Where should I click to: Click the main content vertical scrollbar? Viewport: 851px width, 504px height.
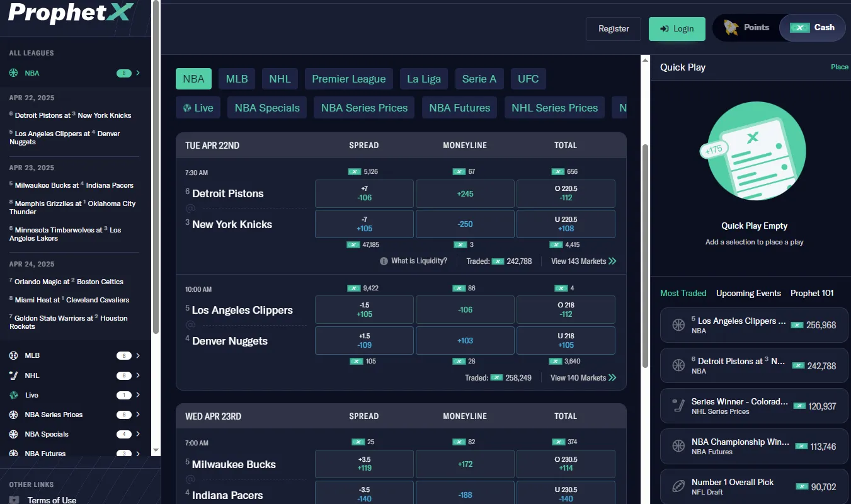click(x=645, y=255)
